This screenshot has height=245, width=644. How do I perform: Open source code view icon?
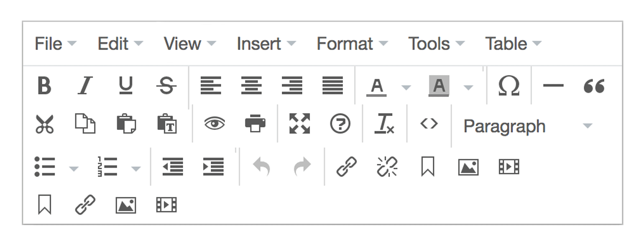(x=429, y=124)
